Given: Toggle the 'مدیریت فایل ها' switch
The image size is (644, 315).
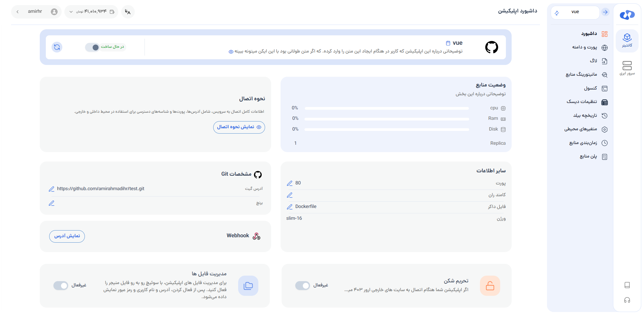Looking at the screenshot, I should click(x=61, y=286).
